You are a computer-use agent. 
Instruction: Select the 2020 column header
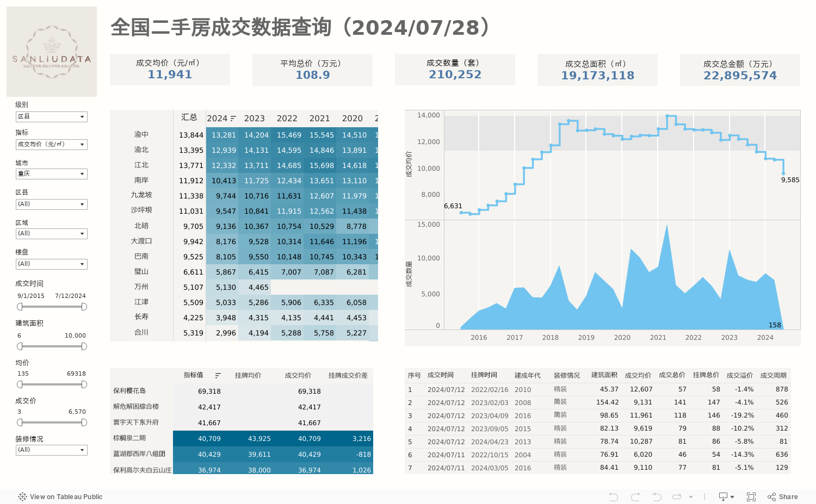353,119
